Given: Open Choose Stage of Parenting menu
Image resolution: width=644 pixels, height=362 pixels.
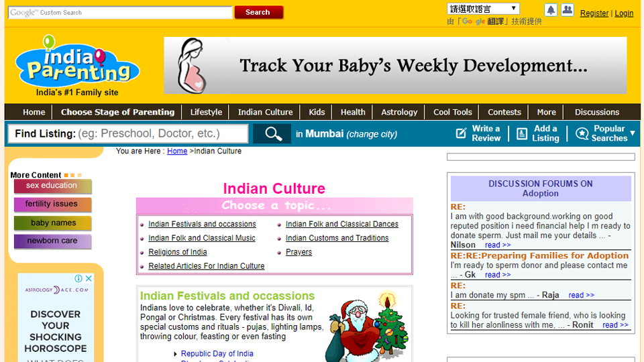Looking at the screenshot, I should (117, 112).
